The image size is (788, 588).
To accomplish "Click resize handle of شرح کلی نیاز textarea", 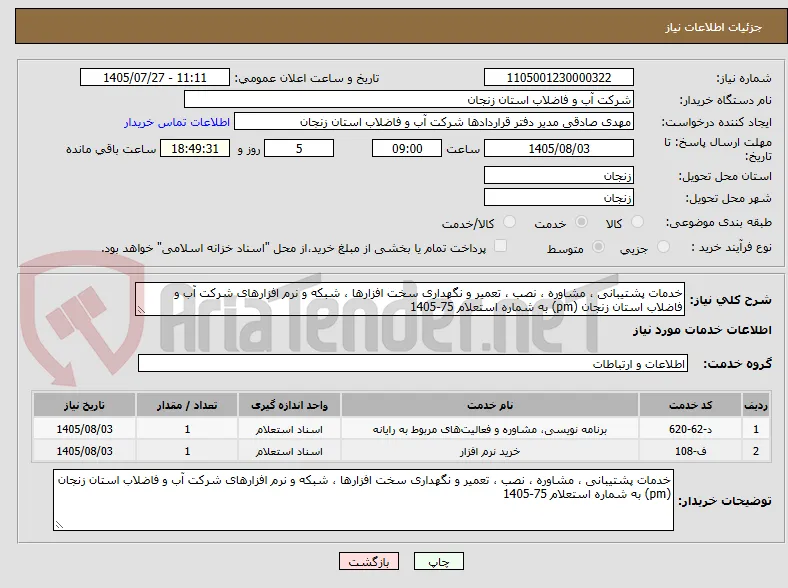I will tap(141, 310).
